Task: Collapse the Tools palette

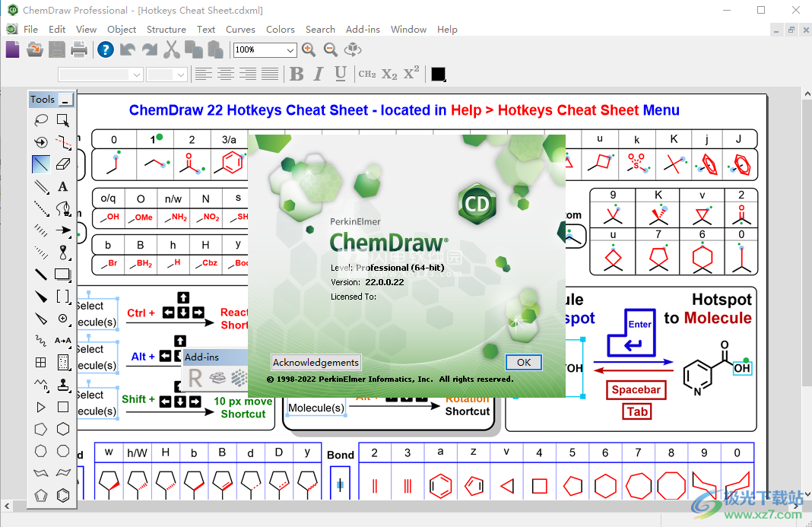Action: click(x=66, y=100)
